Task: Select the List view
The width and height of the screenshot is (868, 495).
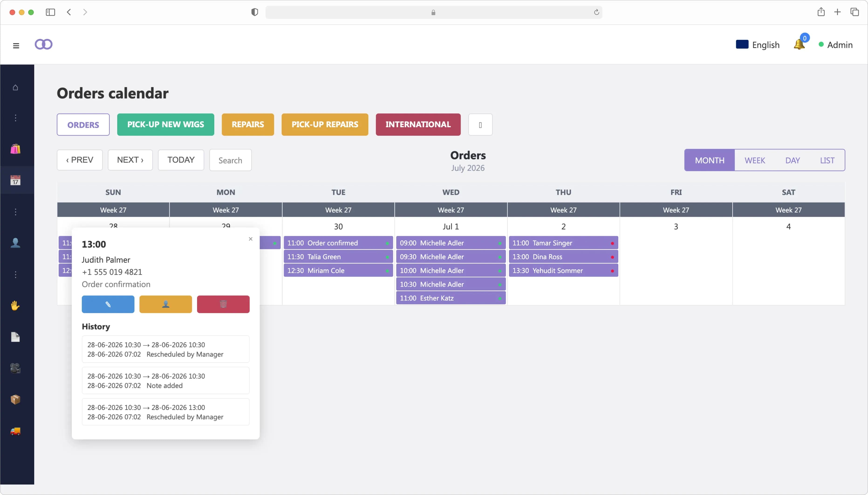Action: coord(827,160)
